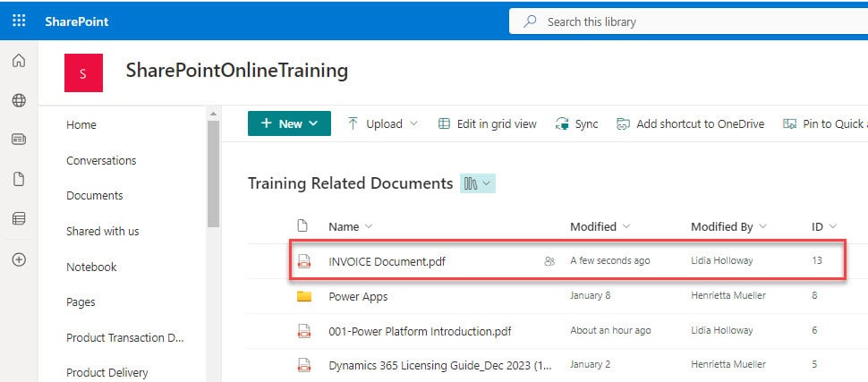The height and width of the screenshot is (382, 868).
Task: Click the Add shortcut to OneDrive icon
Action: pos(624,123)
